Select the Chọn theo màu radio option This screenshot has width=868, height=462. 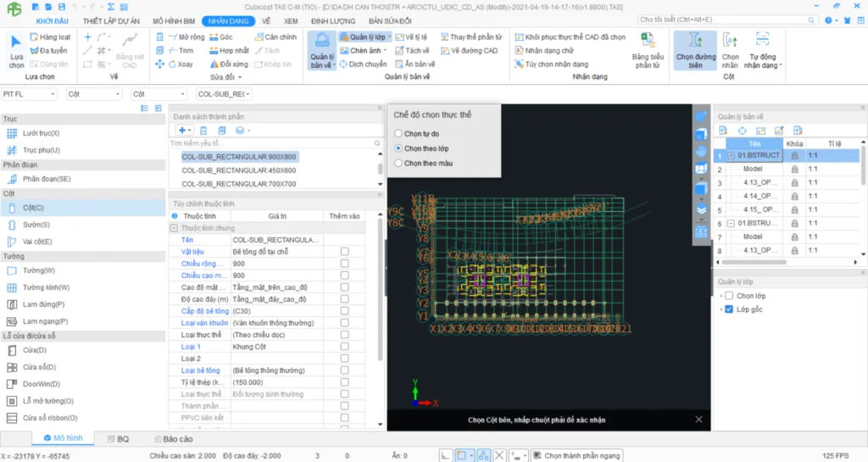click(398, 163)
